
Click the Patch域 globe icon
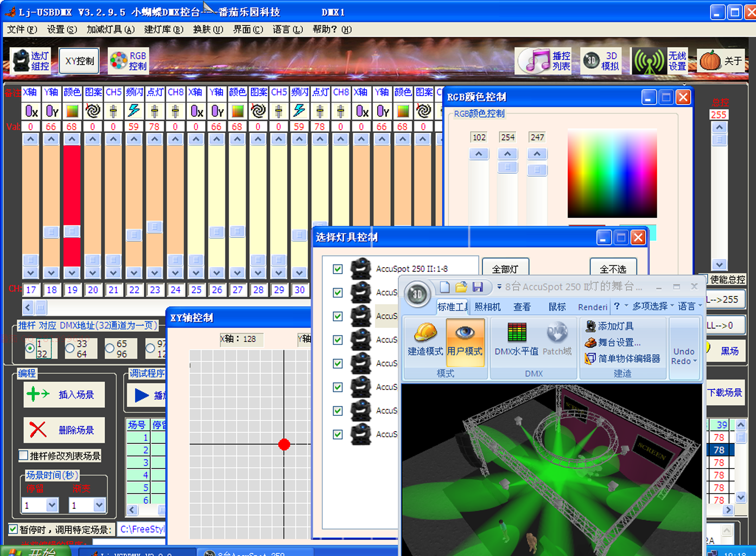(x=557, y=339)
